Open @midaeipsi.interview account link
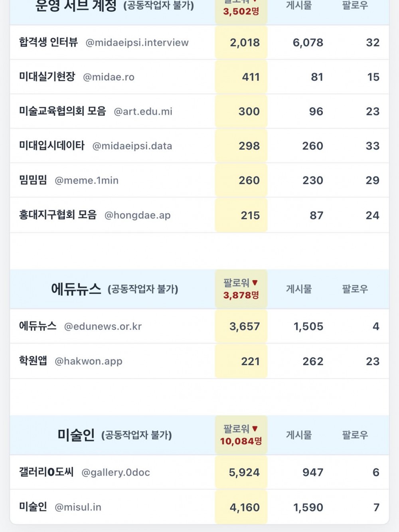 pos(137,43)
